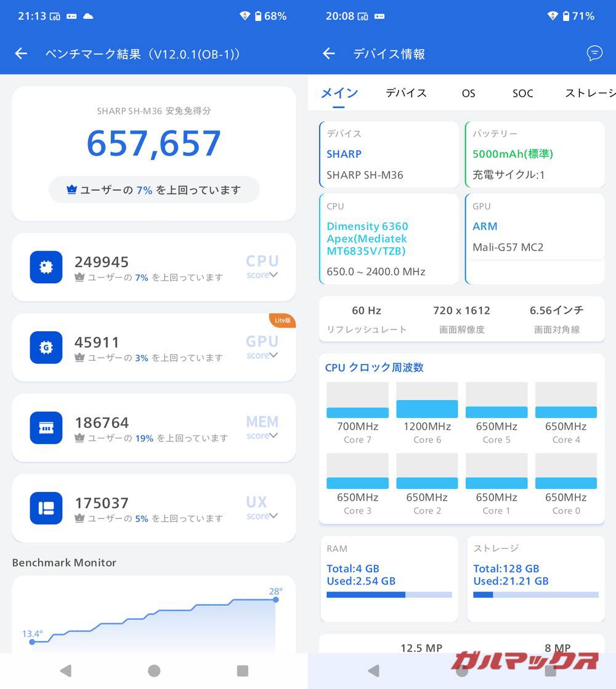Tap the CPU score chip icon

(46, 267)
